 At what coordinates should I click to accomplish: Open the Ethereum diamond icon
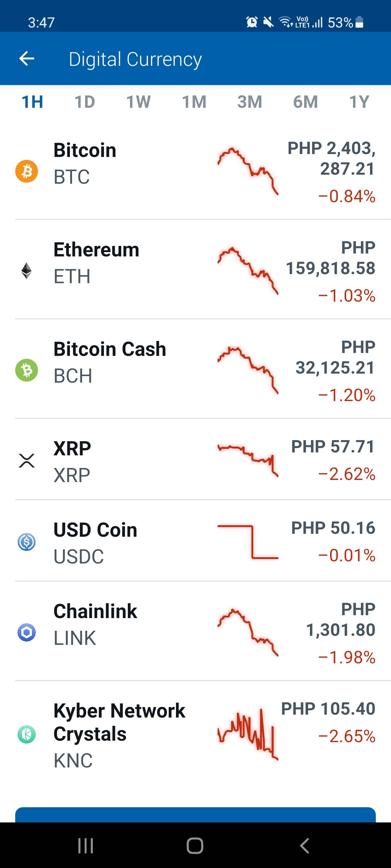click(26, 271)
